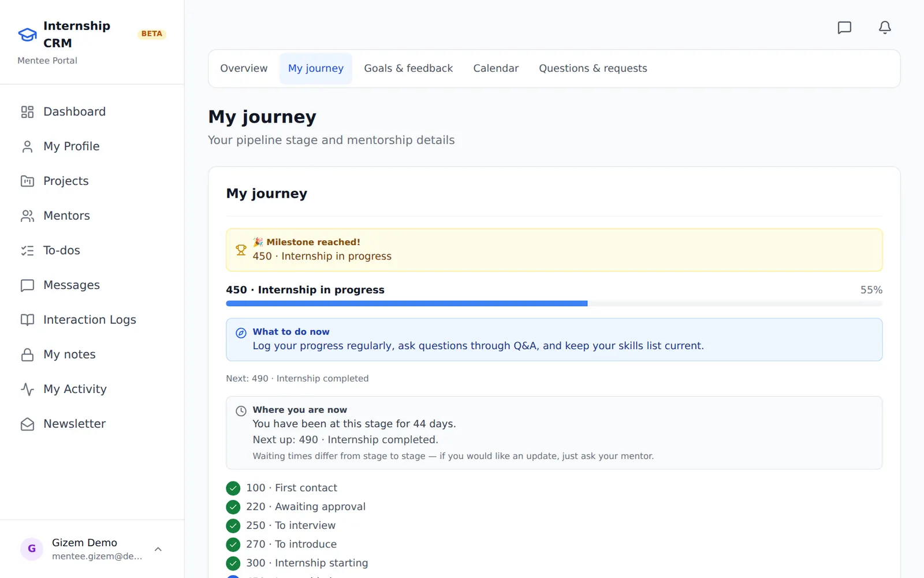The width and height of the screenshot is (924, 578).
Task: Click the 'What to do now' heading
Action: 291,332
